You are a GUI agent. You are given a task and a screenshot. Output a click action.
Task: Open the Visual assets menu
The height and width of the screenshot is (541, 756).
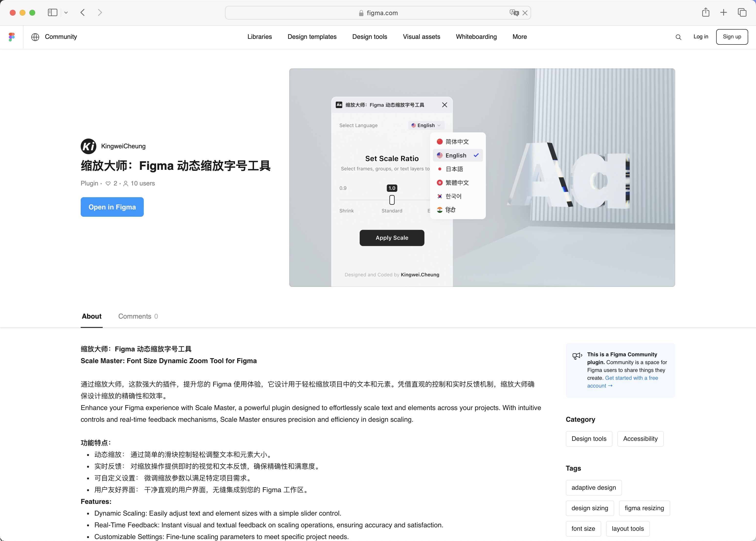point(421,37)
